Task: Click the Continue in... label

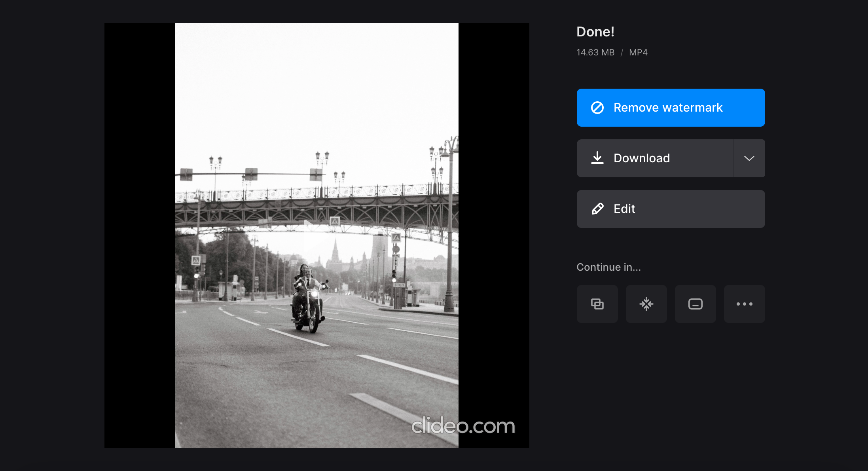Action: [x=608, y=267]
